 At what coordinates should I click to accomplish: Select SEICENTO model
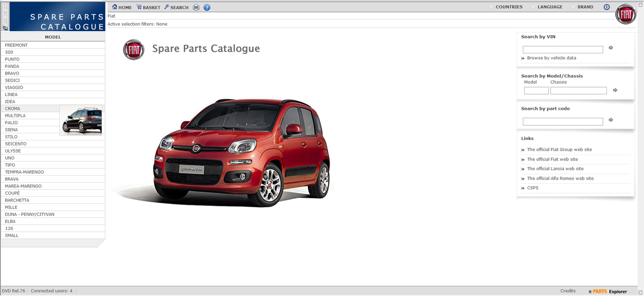pos(53,144)
